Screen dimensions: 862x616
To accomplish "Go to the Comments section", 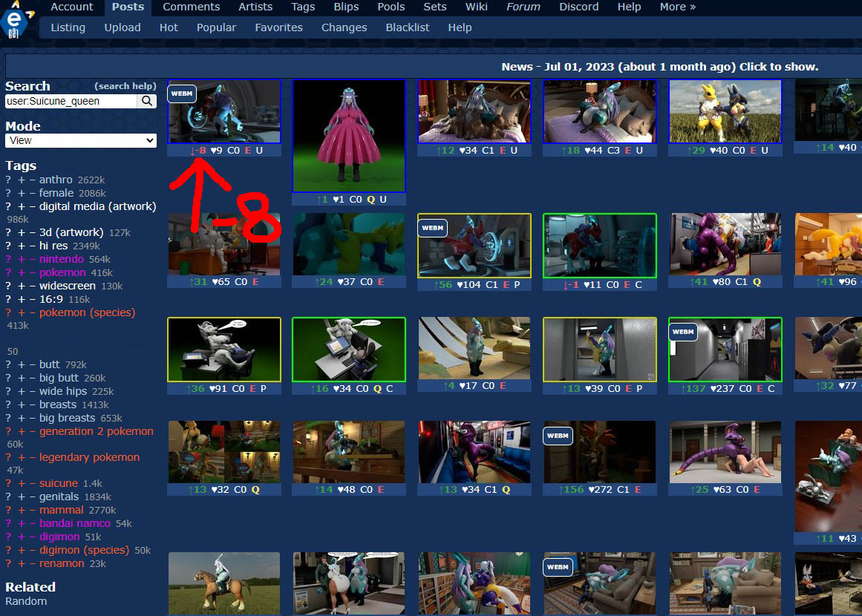I will pyautogui.click(x=192, y=7).
